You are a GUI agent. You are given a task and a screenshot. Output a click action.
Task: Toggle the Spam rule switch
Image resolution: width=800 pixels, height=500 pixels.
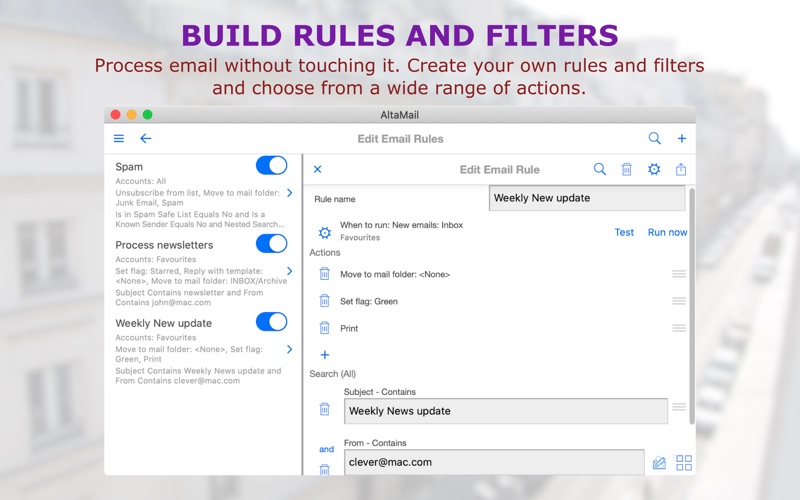click(271, 165)
